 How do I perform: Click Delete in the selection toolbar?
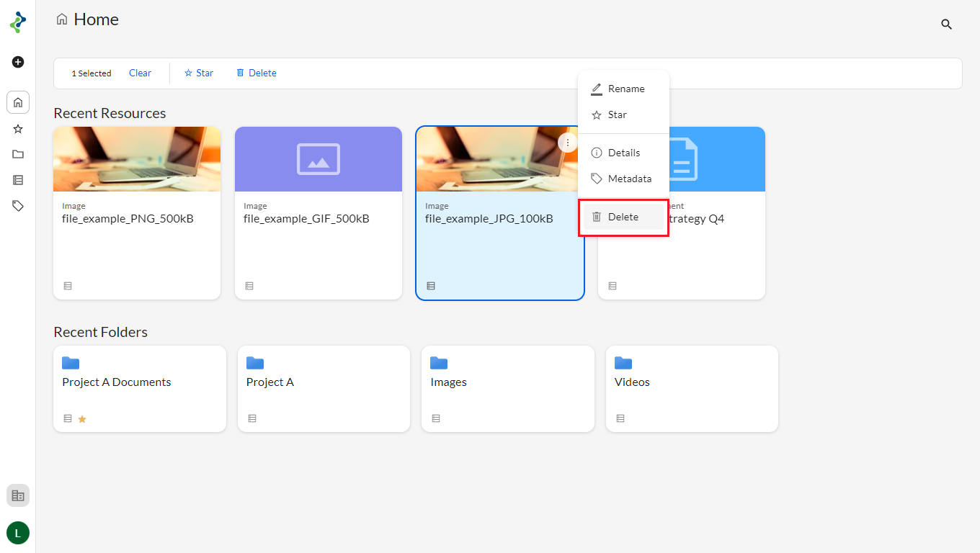point(257,73)
